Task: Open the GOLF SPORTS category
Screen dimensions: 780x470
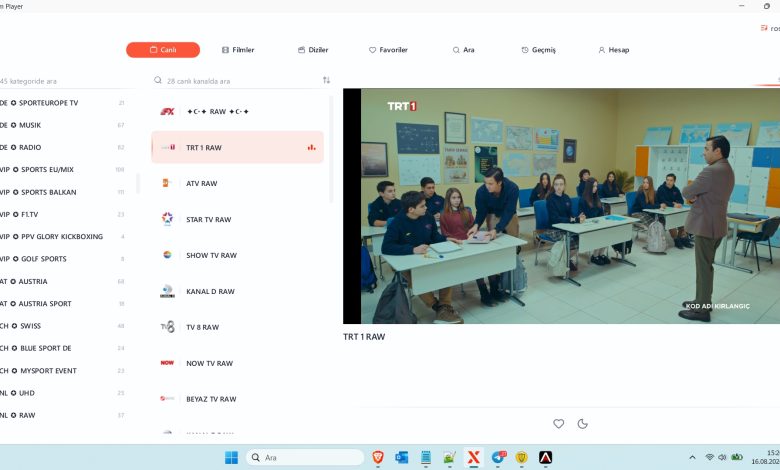Action: tap(64, 259)
